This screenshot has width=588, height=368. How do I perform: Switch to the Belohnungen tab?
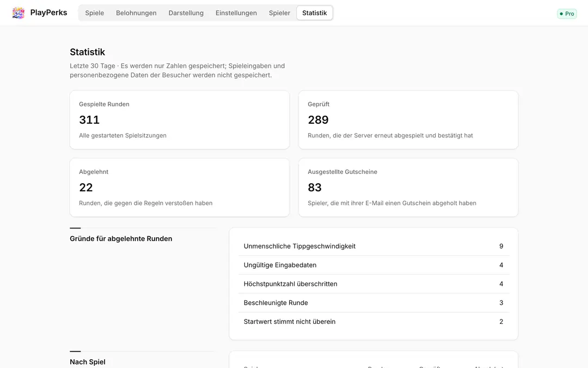[x=136, y=13]
